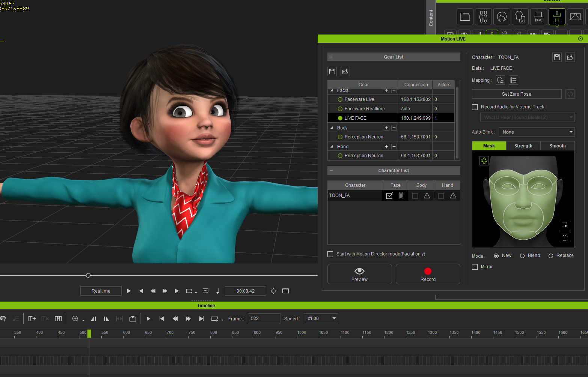Screen dimensions: 588x377
Task: Add a Hand gear with plus button
Action: pyautogui.click(x=386, y=146)
